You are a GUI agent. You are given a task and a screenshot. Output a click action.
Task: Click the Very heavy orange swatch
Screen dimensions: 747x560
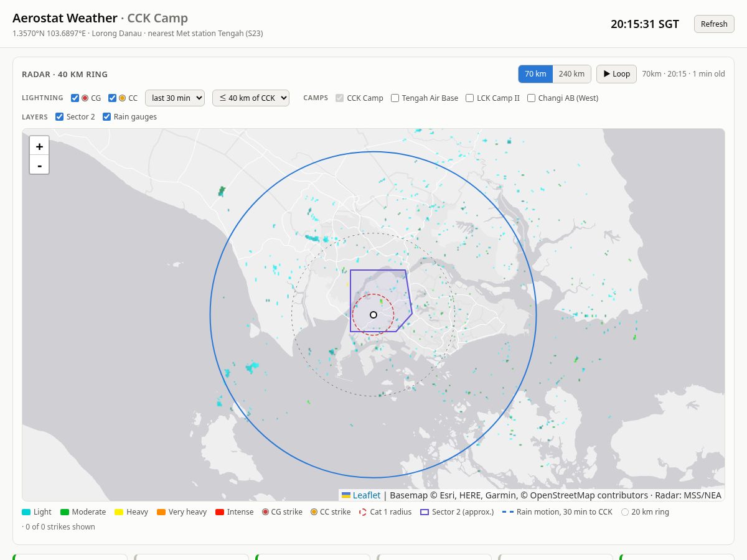161,512
